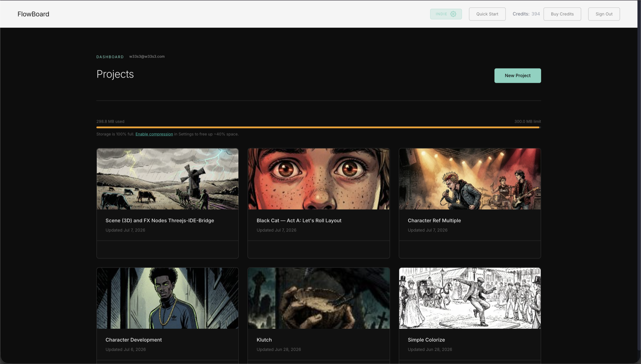Click 'Updated Jul 7, 2026' under Character Ref Multiple
Image resolution: width=641 pixels, height=364 pixels.
[x=428, y=230]
